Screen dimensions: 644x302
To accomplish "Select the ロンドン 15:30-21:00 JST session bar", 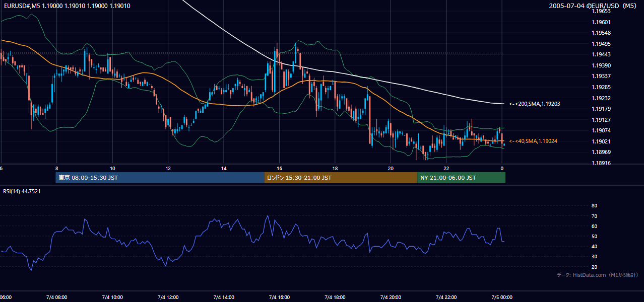I will [x=341, y=178].
